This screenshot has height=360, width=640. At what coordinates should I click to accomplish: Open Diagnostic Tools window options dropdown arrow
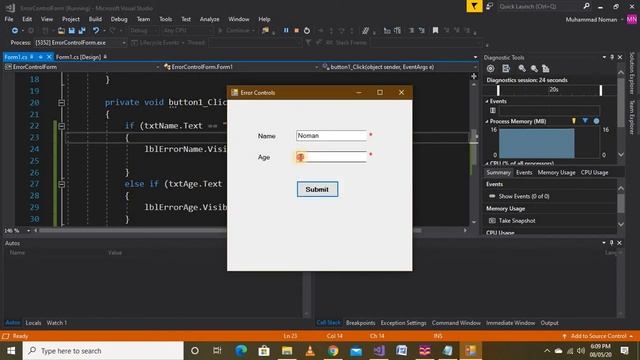coord(604,58)
